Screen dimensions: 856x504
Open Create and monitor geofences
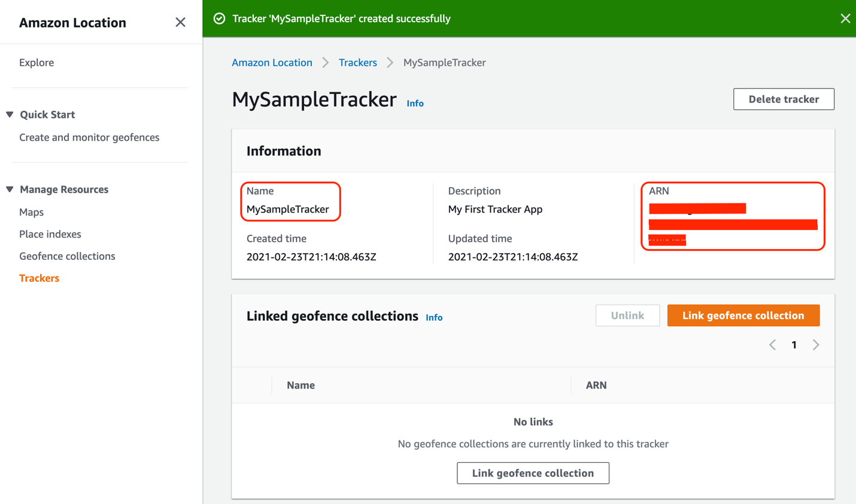click(89, 137)
